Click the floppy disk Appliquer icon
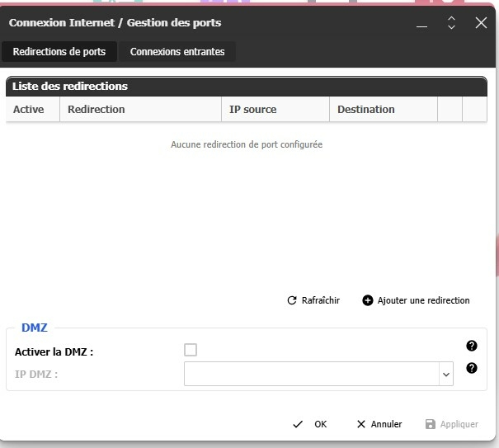The width and height of the screenshot is (499, 448). (x=430, y=424)
